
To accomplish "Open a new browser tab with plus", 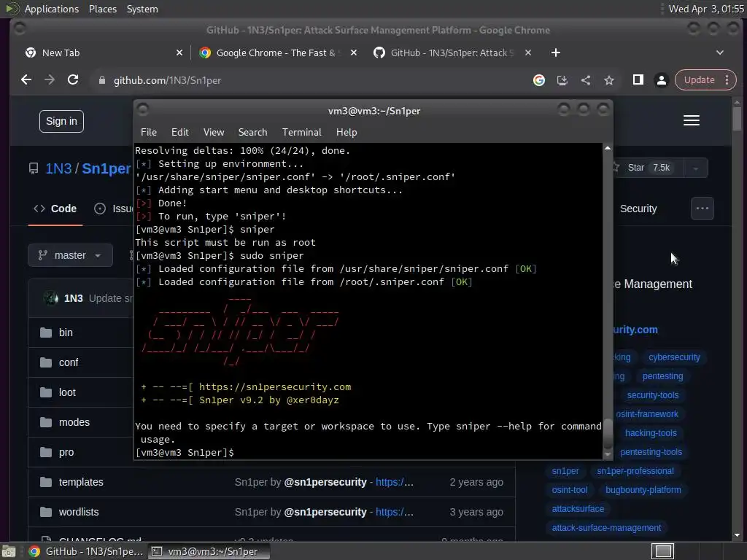I will point(555,52).
